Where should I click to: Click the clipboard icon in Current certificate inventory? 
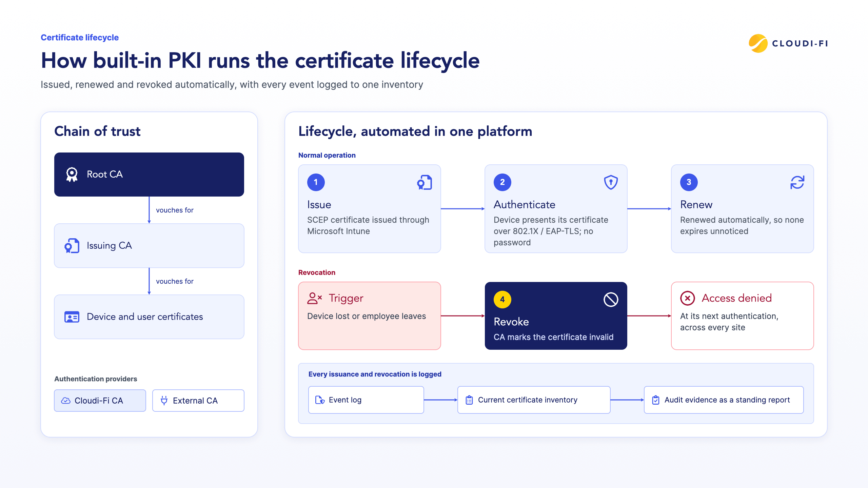click(x=469, y=400)
